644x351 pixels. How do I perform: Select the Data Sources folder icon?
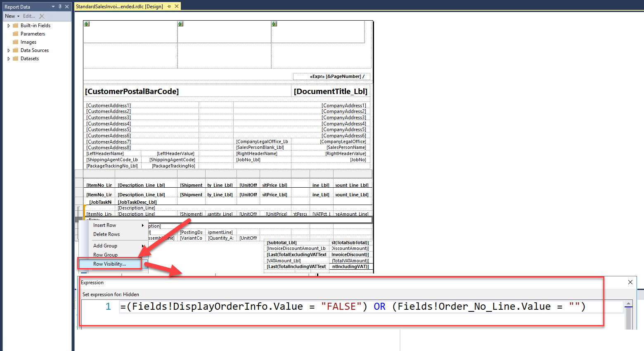click(x=16, y=50)
